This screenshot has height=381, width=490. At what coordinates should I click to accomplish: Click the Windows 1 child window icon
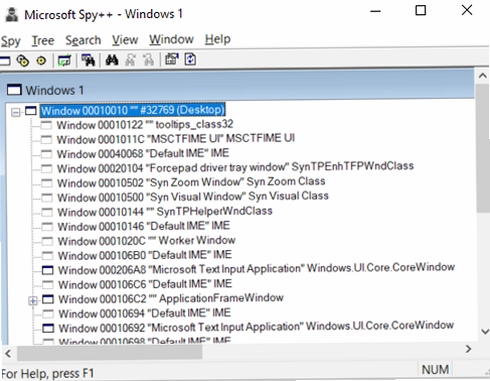[14, 90]
